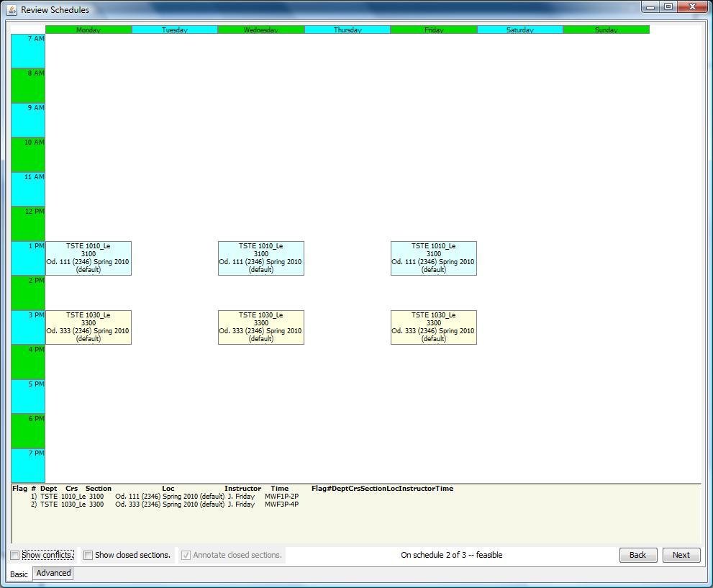Image resolution: width=713 pixels, height=588 pixels.
Task: Click the Monday column header
Action: pyautogui.click(x=88, y=30)
